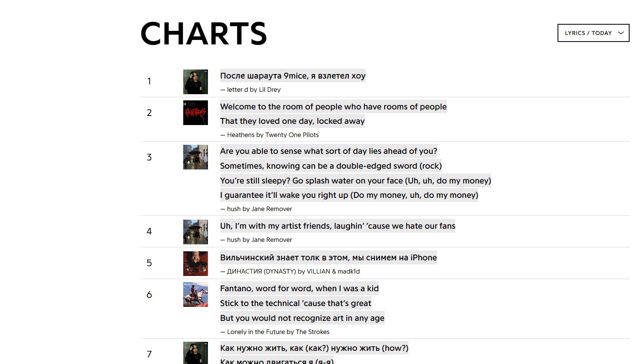The width and height of the screenshot is (644, 364).
Task: Open lyric 'После шараута 9mice, я взлетел хоу'
Action: tap(293, 76)
